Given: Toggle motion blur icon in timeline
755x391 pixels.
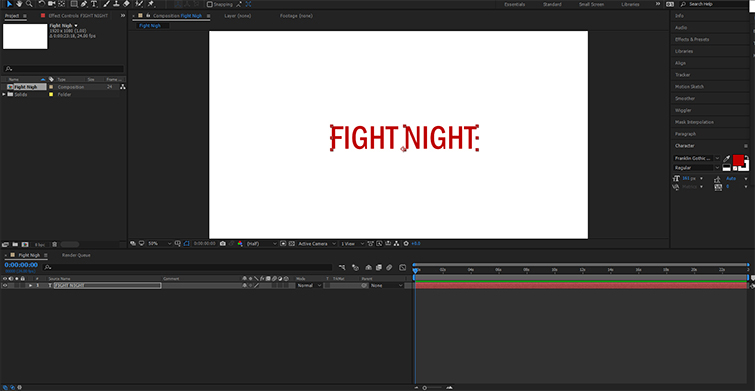Looking at the screenshot, I should click(389, 267).
